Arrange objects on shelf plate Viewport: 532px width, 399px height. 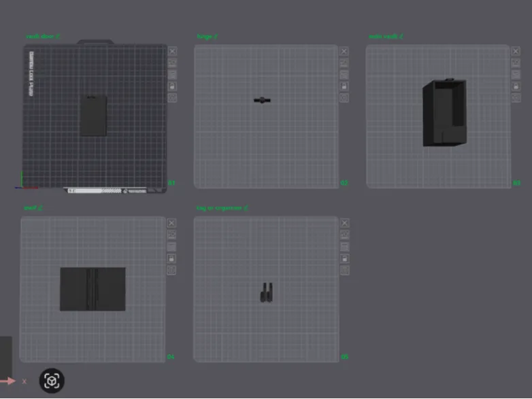click(171, 247)
